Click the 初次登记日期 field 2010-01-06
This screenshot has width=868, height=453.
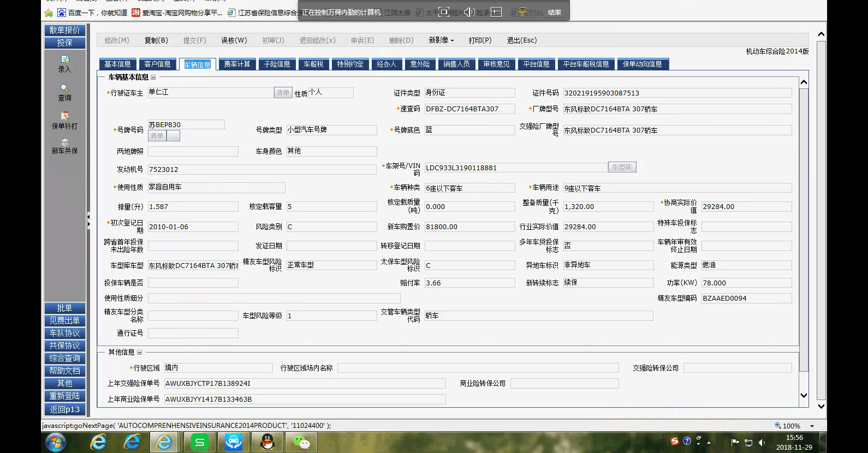(x=193, y=227)
